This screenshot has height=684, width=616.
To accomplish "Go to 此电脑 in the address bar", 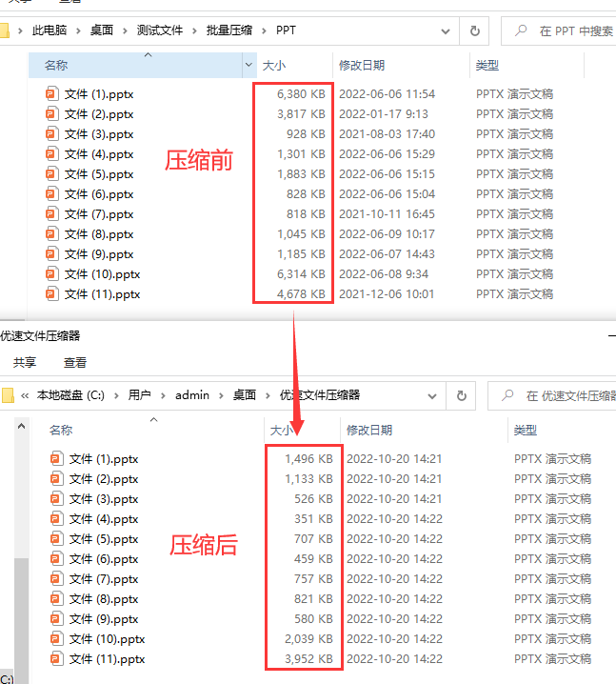I will (x=50, y=30).
